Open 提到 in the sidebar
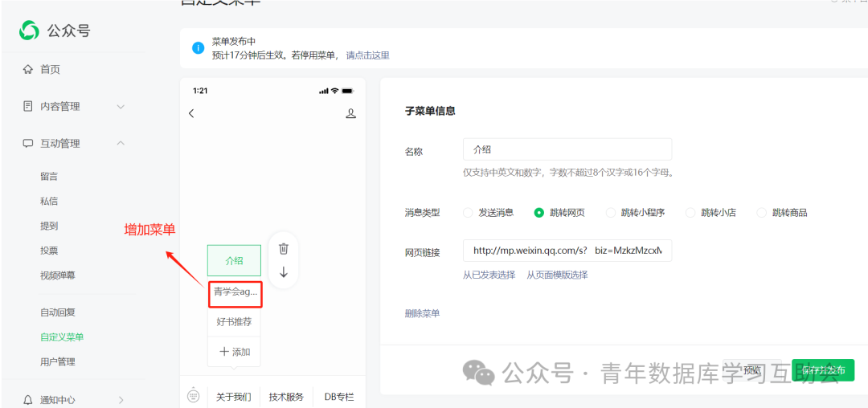This screenshot has height=408, width=868. pyautogui.click(x=49, y=226)
